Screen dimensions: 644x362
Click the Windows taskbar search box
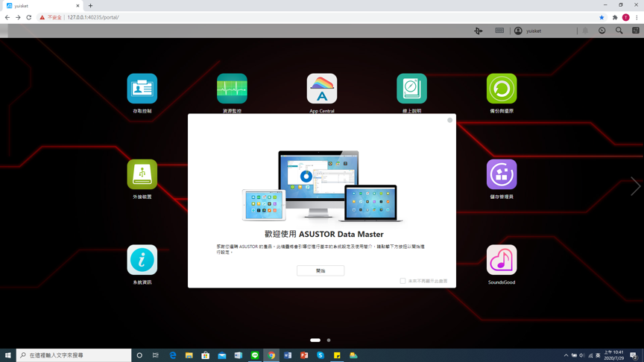[x=74, y=355]
